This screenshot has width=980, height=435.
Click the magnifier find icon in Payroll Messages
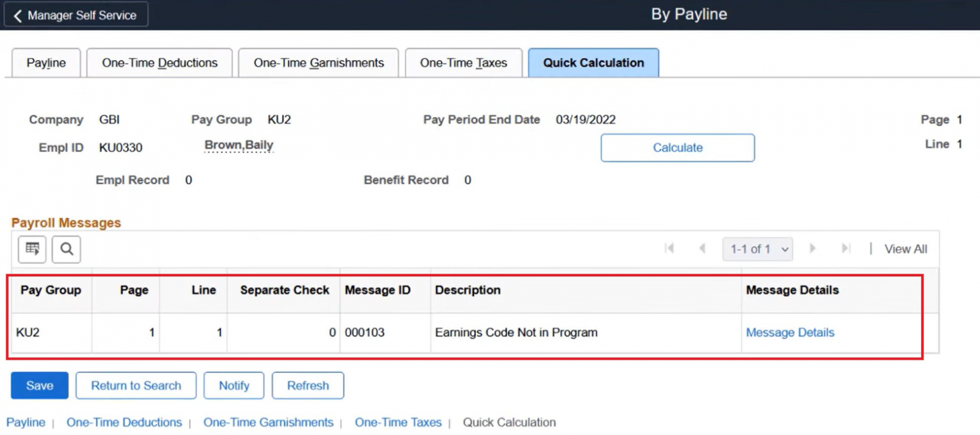click(66, 249)
